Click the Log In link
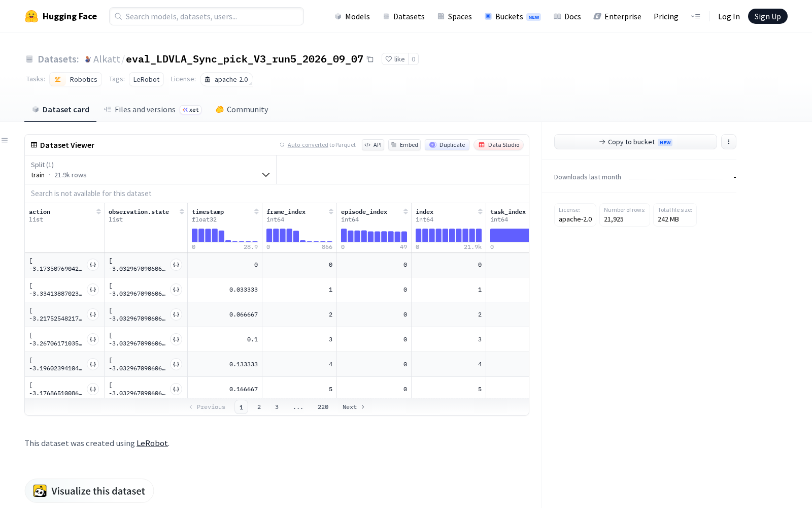 point(729,16)
